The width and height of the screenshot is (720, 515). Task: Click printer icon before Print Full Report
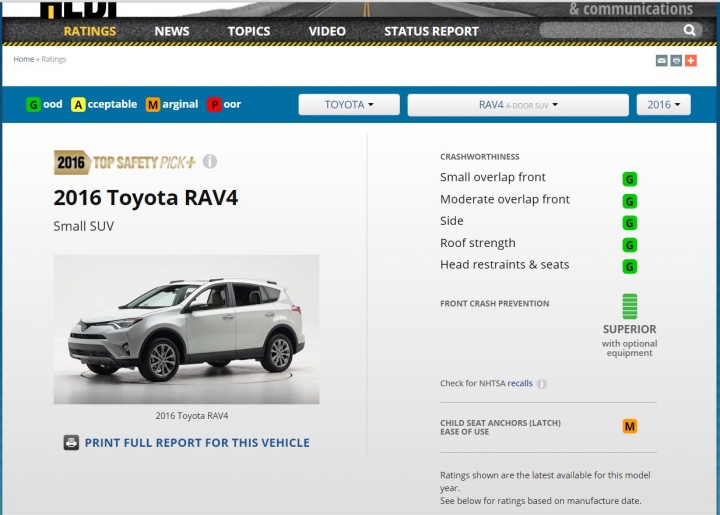(71, 442)
